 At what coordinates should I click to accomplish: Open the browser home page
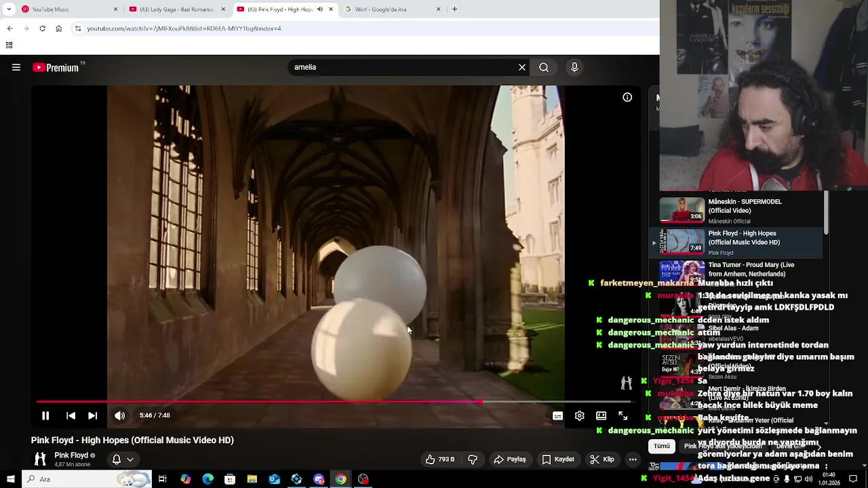click(x=59, y=28)
